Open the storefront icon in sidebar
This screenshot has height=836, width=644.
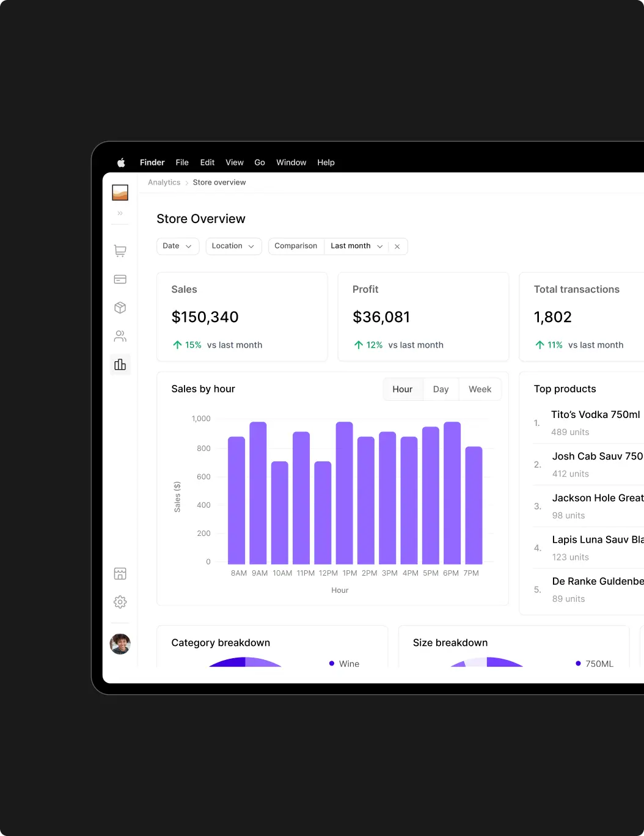click(120, 573)
